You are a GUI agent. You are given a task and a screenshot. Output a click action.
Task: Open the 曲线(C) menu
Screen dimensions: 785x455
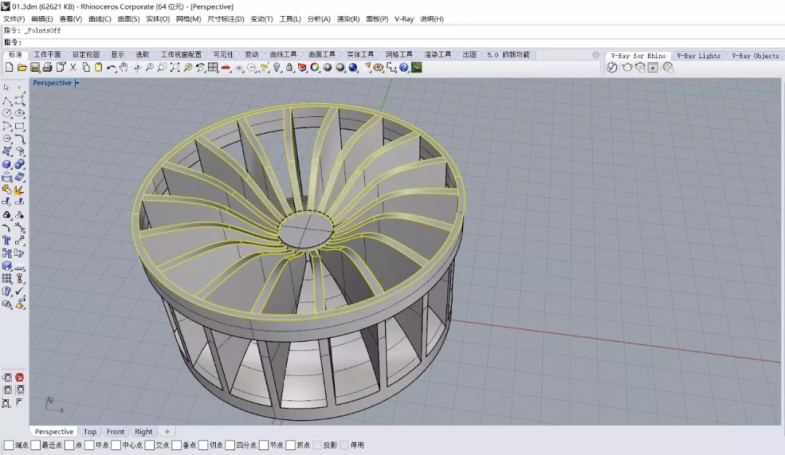coord(100,19)
